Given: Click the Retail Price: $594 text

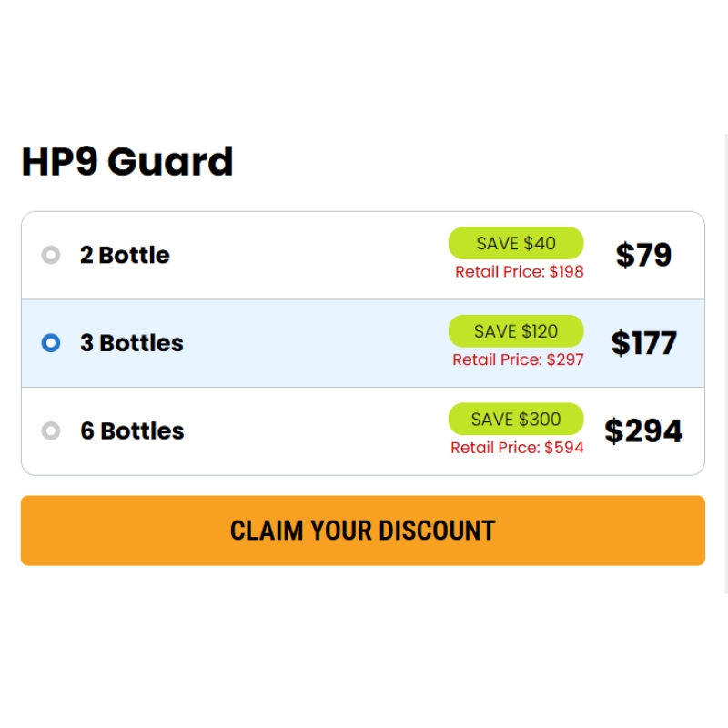Looking at the screenshot, I should 517,448.
